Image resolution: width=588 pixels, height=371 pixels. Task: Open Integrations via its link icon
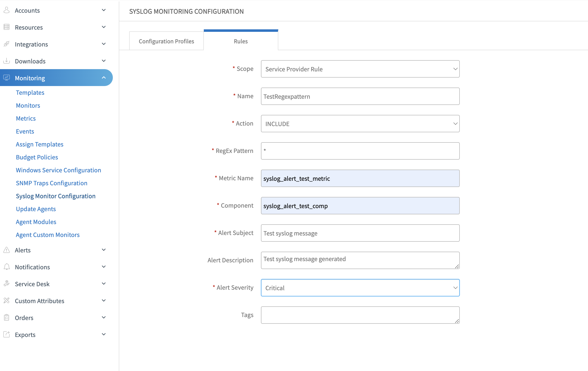pyautogui.click(x=6, y=44)
